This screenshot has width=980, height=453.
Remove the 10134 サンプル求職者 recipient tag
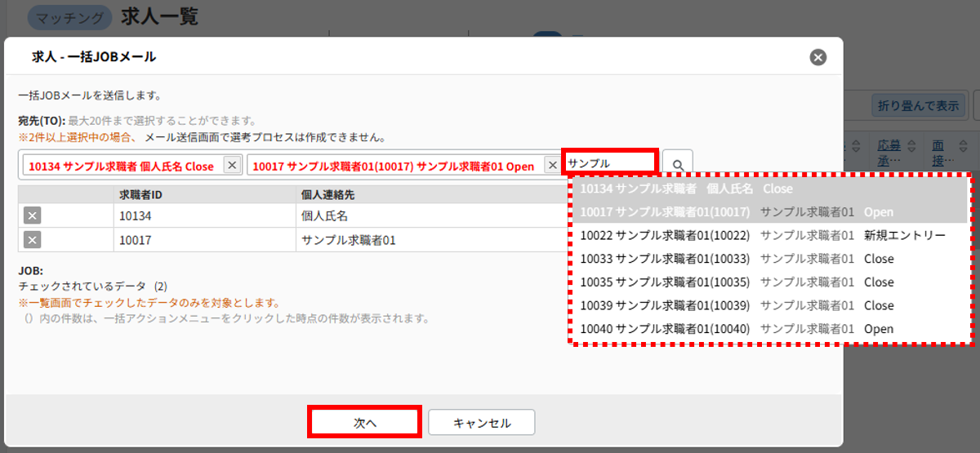(232, 166)
